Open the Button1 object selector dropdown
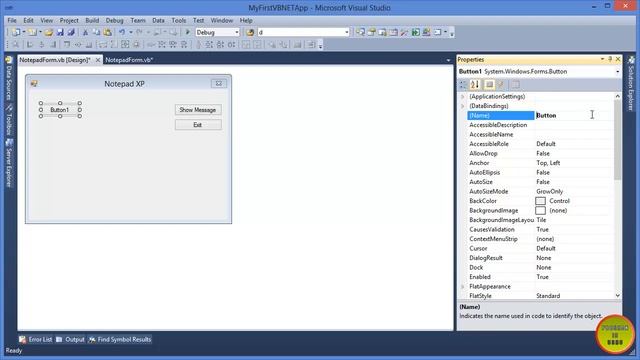Image resolution: width=640 pixels, height=360 pixels. pos(618,71)
